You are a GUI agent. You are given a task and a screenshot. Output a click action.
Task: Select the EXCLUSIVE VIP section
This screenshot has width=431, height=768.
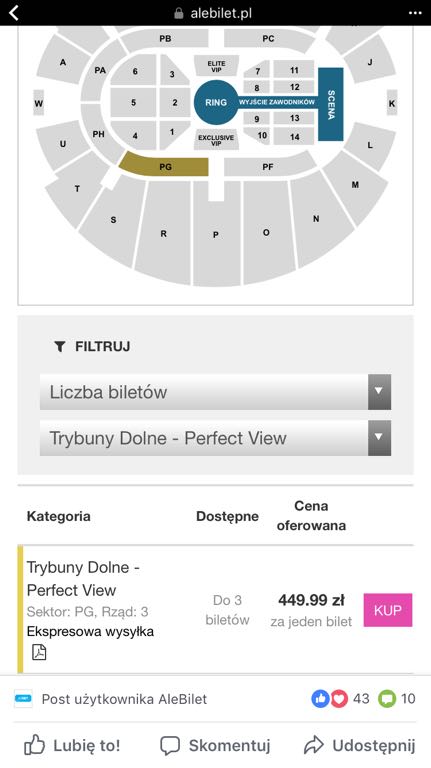pos(216,140)
